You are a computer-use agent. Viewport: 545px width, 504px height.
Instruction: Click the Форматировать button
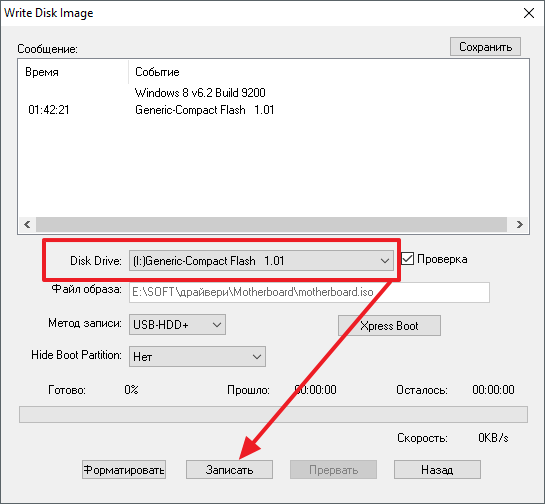click(124, 470)
